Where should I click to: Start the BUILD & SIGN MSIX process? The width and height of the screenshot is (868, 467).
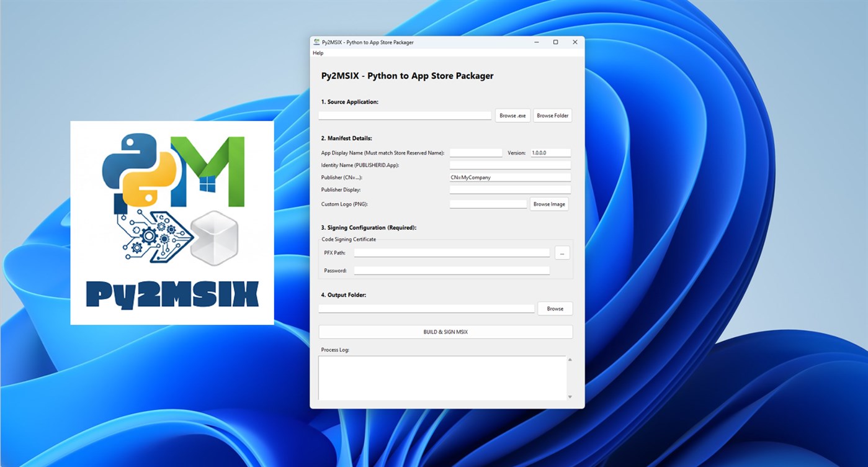pyautogui.click(x=445, y=332)
